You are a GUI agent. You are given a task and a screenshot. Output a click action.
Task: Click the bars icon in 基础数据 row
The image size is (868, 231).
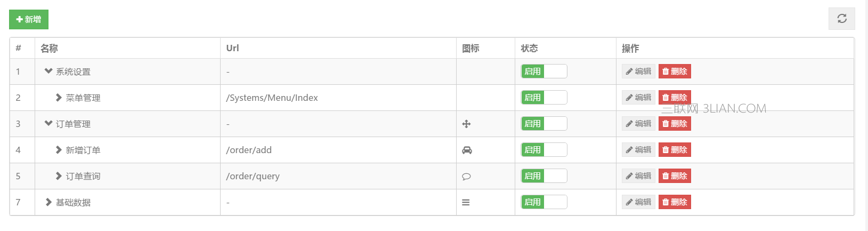pyautogui.click(x=466, y=203)
